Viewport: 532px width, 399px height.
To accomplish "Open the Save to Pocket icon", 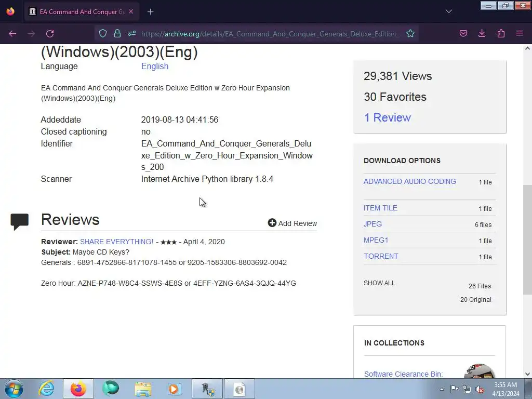I will click(463, 33).
